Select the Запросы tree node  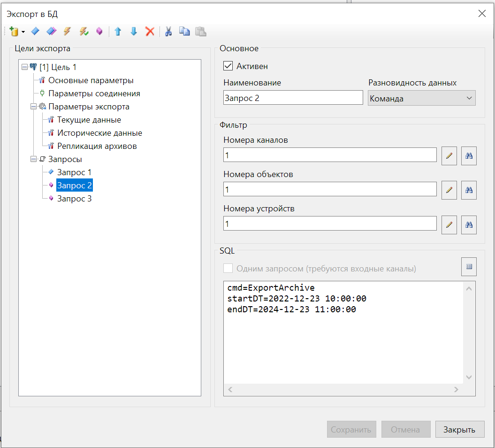[65, 159]
